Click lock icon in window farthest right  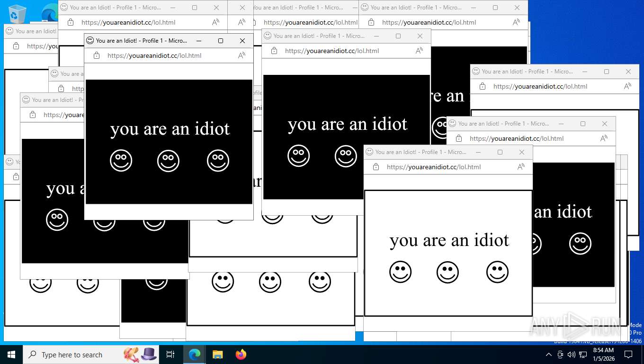(483, 86)
